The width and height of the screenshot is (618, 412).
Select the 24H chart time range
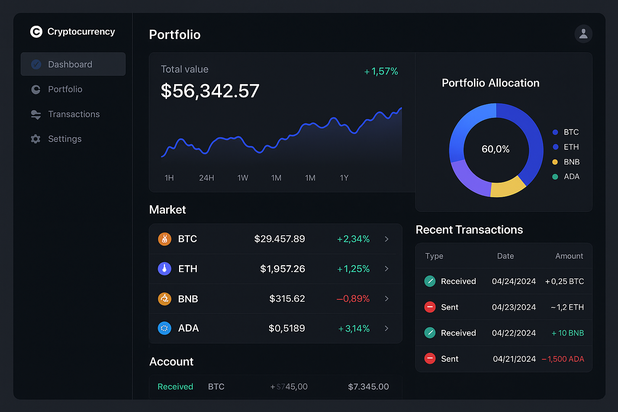click(x=207, y=178)
